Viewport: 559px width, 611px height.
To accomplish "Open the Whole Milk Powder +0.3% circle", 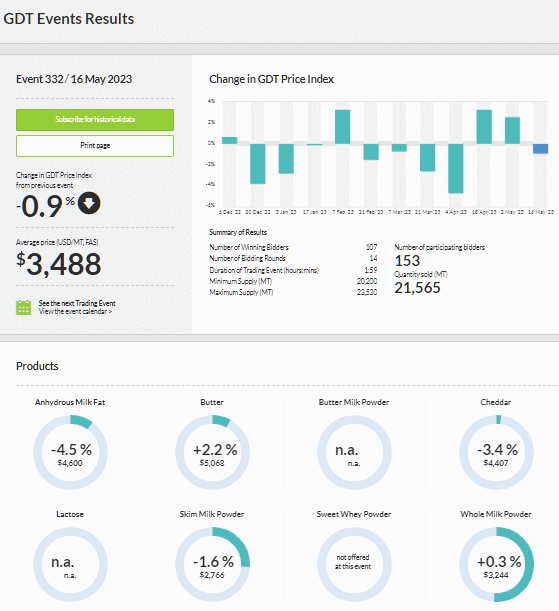I will click(496, 564).
